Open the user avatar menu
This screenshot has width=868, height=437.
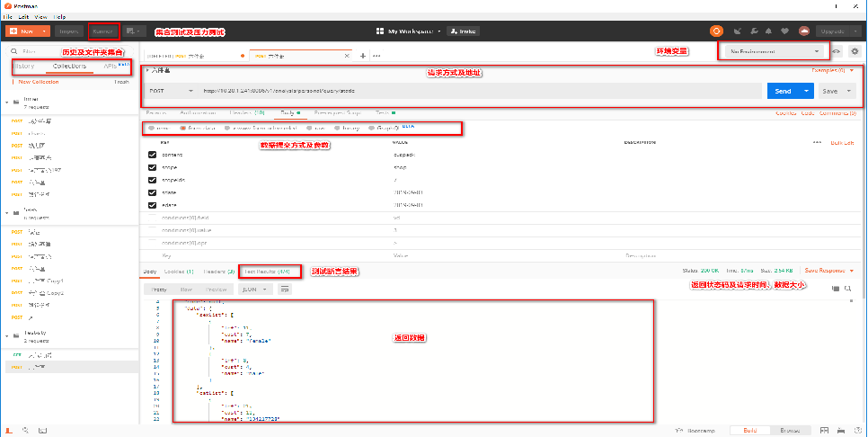804,31
